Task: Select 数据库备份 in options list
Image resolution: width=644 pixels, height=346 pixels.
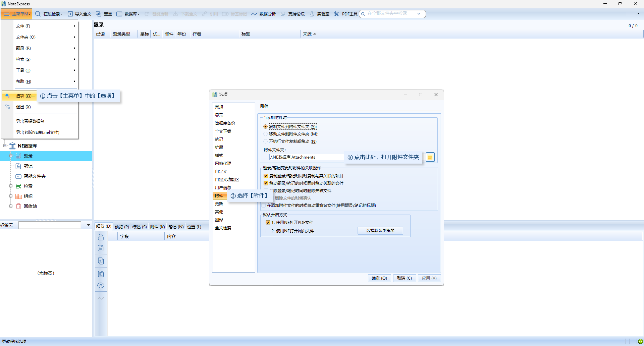Action: (x=225, y=123)
